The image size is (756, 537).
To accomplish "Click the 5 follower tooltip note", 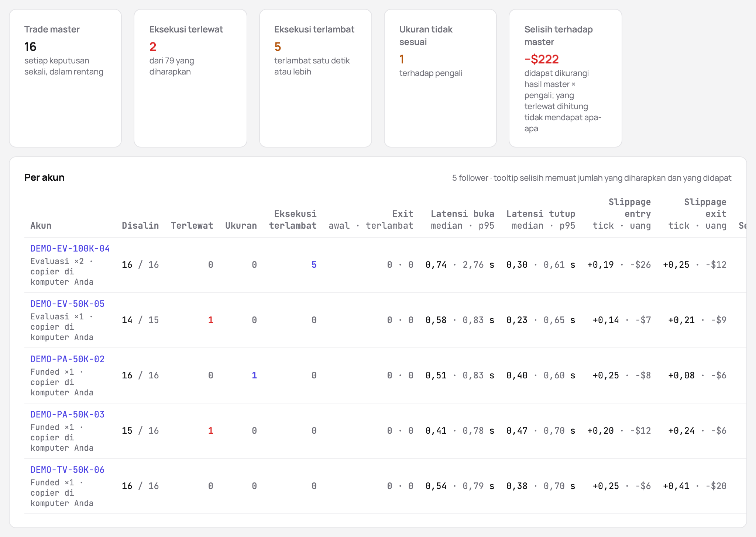I will click(x=592, y=178).
